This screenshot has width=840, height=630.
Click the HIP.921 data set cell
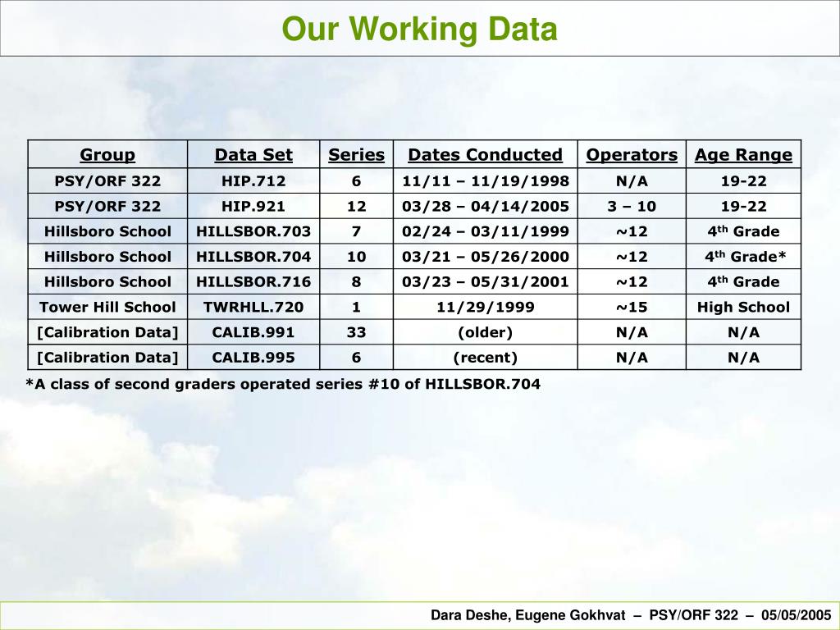pyautogui.click(x=253, y=206)
